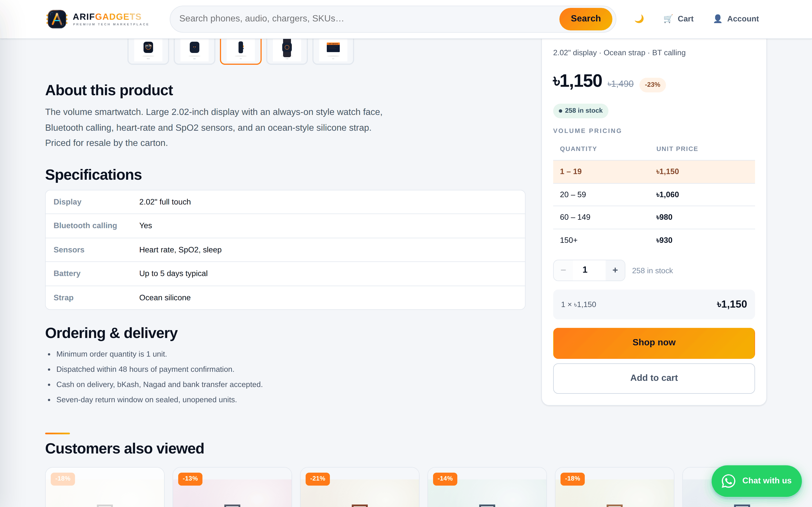Toggle dark mode with moon icon
Viewport: 812px width, 507px height.
click(x=639, y=19)
